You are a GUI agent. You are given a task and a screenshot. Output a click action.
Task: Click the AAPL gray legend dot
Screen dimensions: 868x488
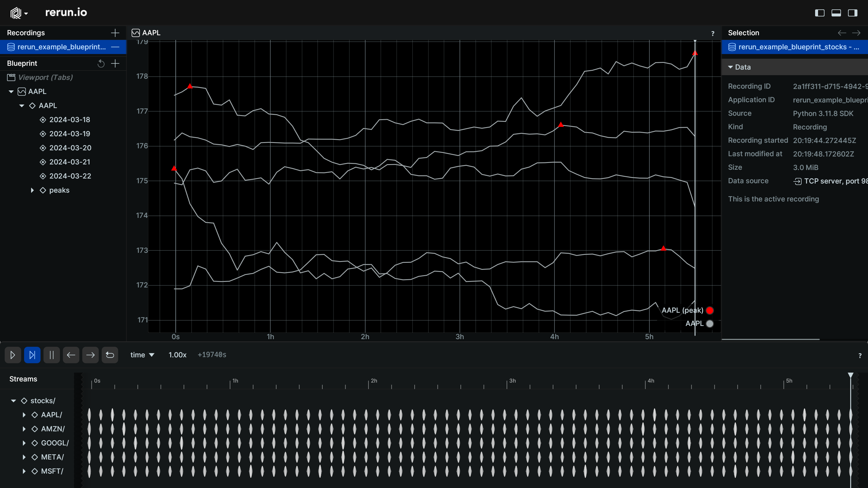click(x=710, y=324)
